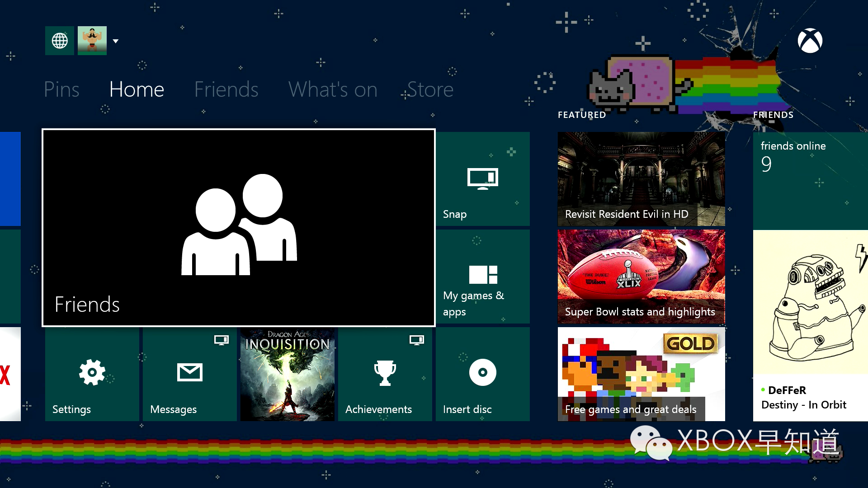Image resolution: width=868 pixels, height=488 pixels.
Task: Go to the What's on tab
Action: click(333, 89)
